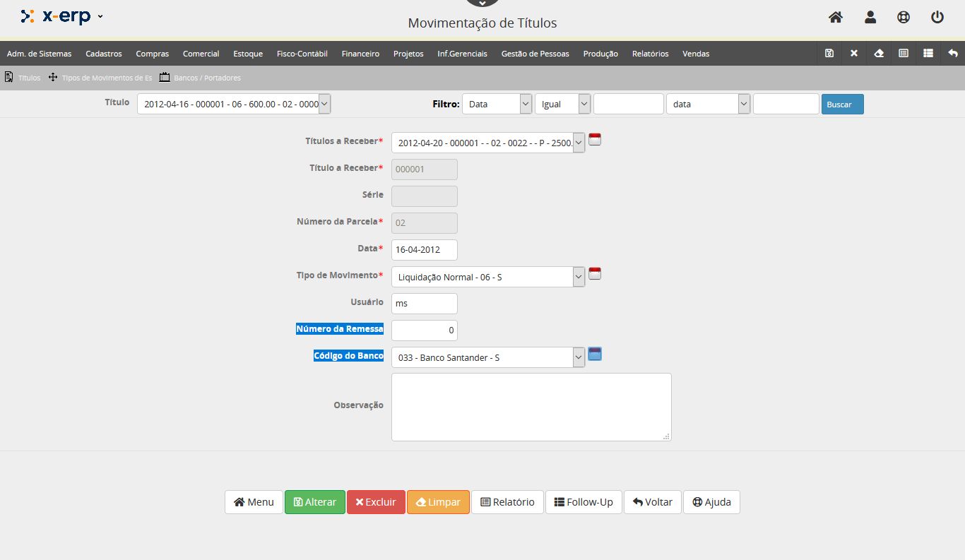
Task: Open the Título dropdown
Action: click(x=234, y=104)
